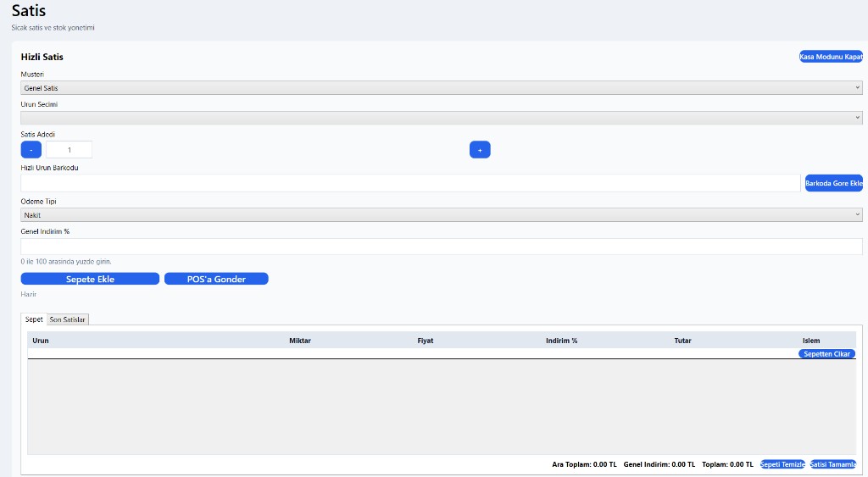Open the Odeme Tipi dropdown
868x477 pixels.
(441, 215)
